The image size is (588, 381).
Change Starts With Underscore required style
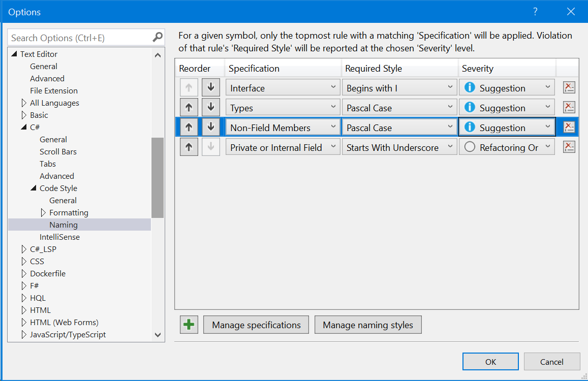[x=399, y=147]
